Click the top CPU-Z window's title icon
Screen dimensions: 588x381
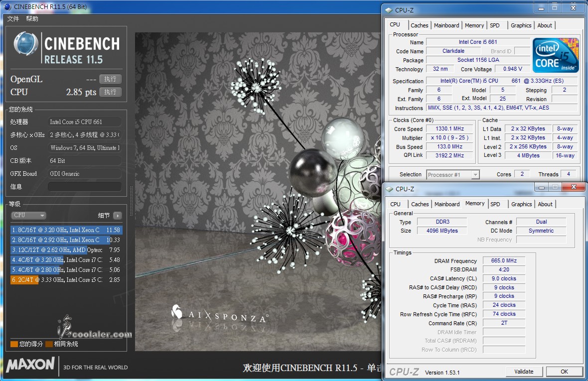tap(389, 10)
